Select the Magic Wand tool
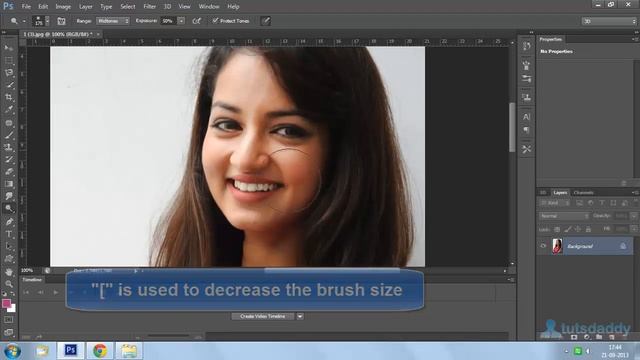 [9, 85]
